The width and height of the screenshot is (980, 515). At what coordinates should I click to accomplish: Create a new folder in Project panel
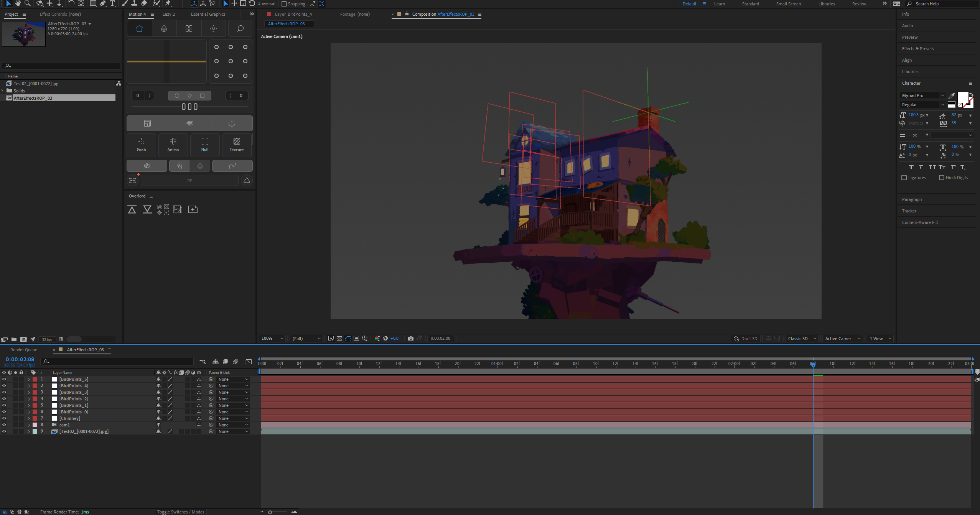[14, 339]
